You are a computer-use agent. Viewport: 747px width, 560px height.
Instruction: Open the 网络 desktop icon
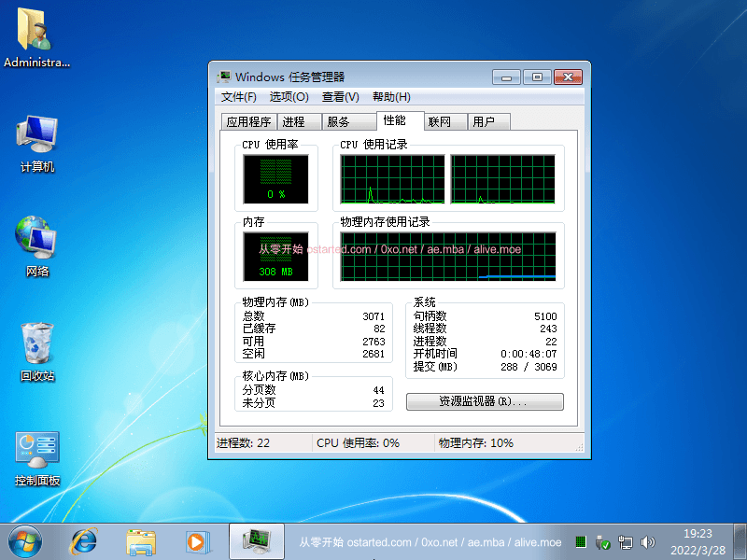coord(36,246)
